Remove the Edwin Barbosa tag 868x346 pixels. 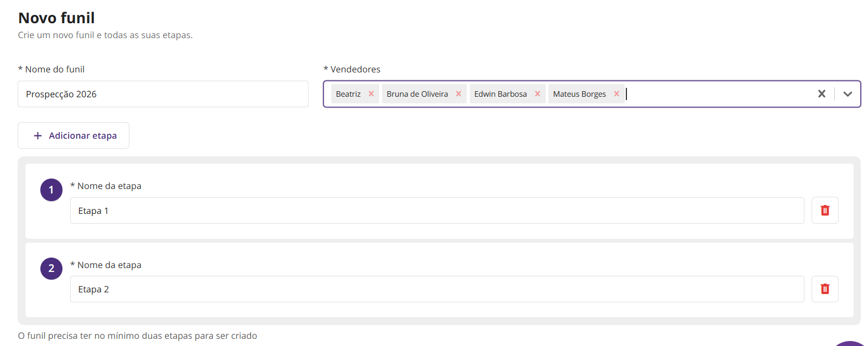point(537,94)
